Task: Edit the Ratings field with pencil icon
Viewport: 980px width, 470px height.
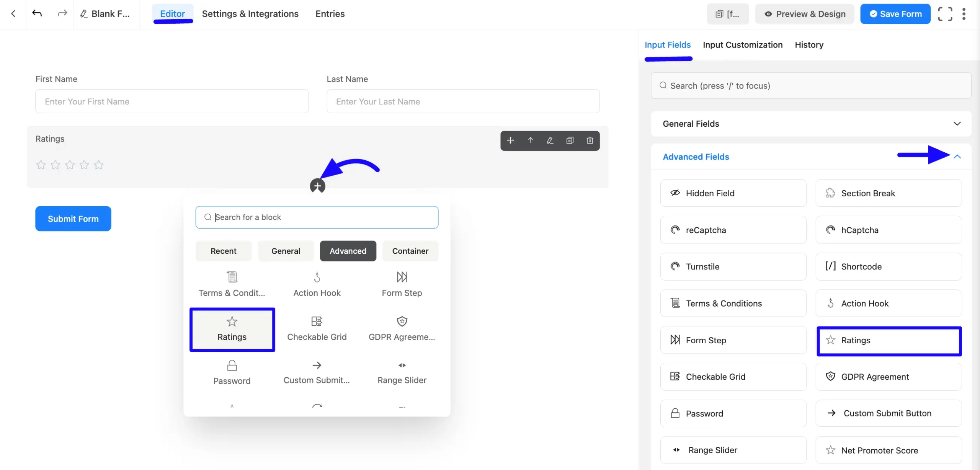Action: 550,140
